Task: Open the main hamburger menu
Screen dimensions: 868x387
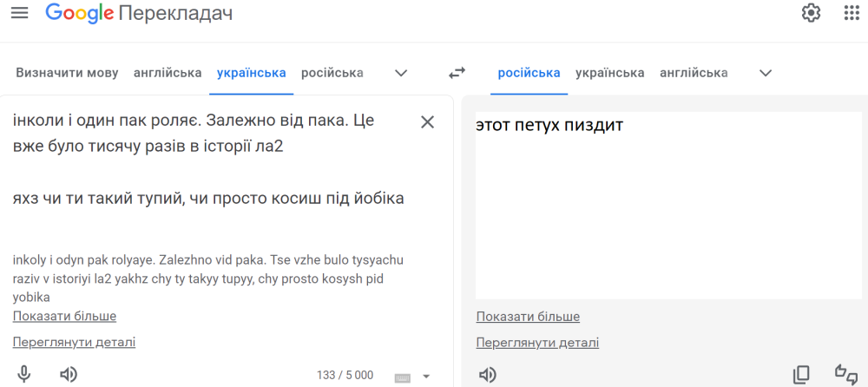Action: [x=19, y=13]
